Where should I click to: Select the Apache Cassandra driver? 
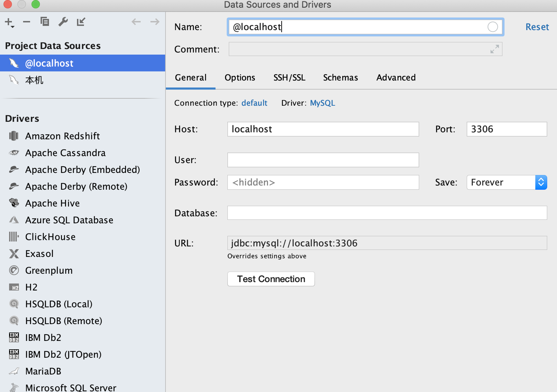[x=83, y=153]
